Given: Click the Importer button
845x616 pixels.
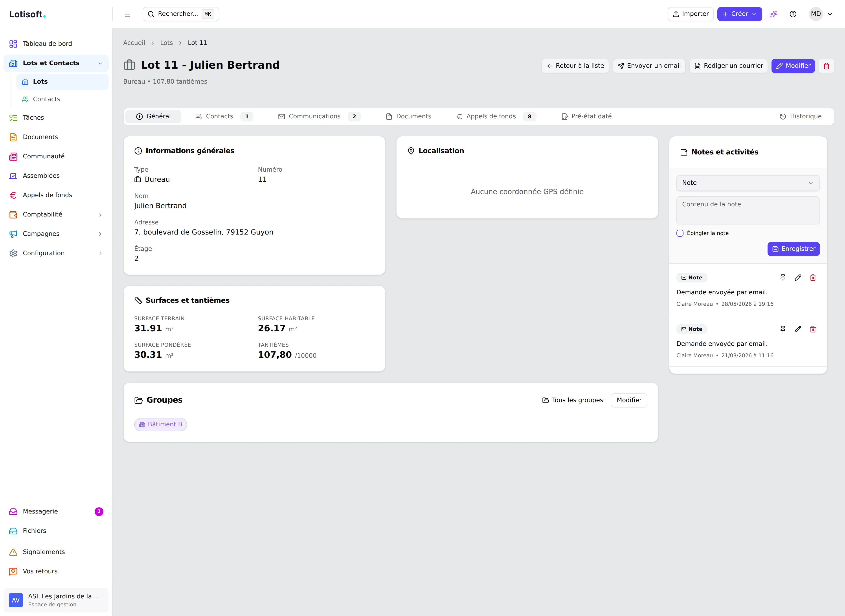Looking at the screenshot, I should tap(690, 14).
